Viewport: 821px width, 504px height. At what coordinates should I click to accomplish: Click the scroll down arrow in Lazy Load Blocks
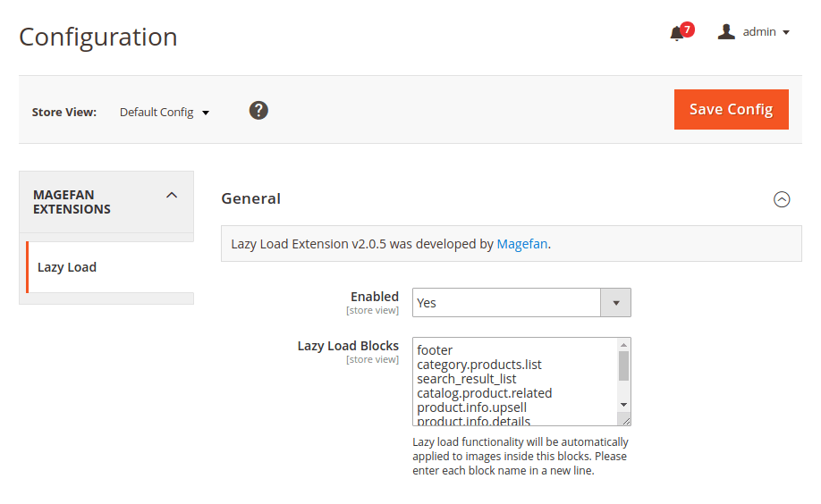click(x=623, y=405)
